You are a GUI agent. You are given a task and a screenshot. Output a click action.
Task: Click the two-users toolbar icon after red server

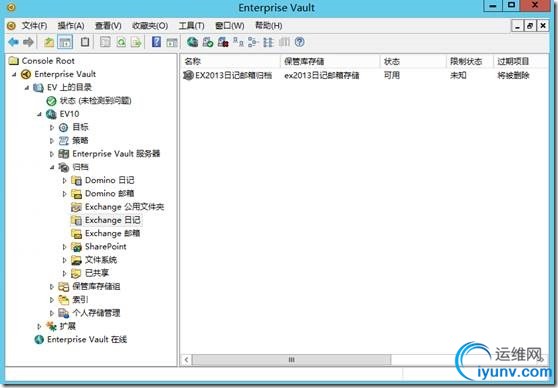[238, 42]
